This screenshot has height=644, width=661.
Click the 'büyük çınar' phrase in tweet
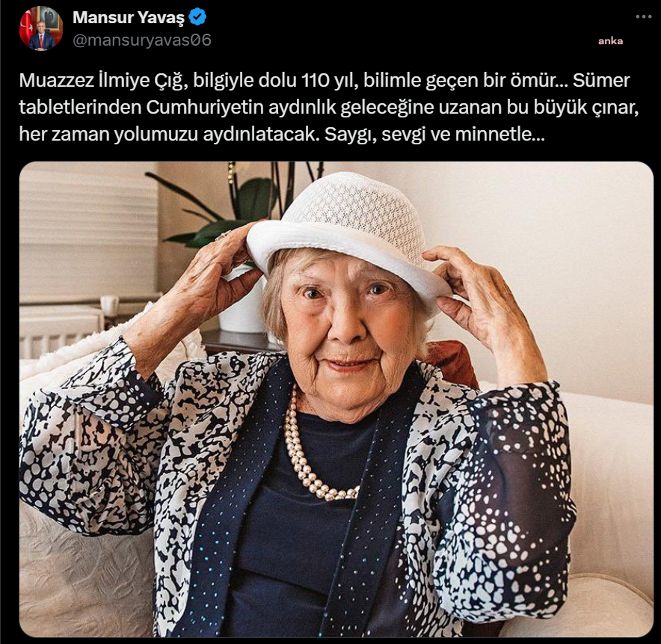coord(586,108)
